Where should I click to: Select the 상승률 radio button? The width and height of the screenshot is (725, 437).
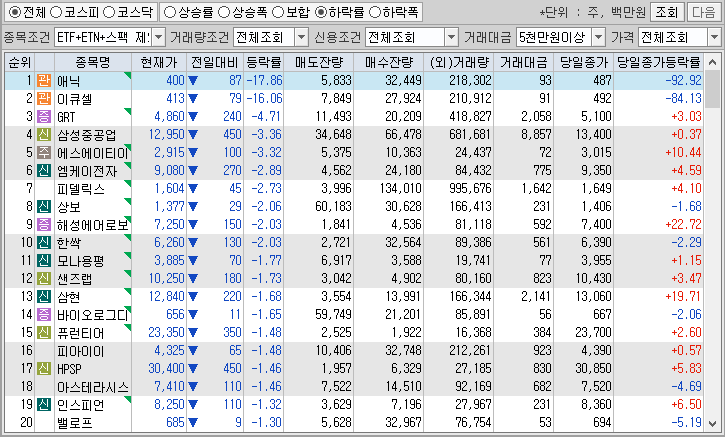[170, 12]
